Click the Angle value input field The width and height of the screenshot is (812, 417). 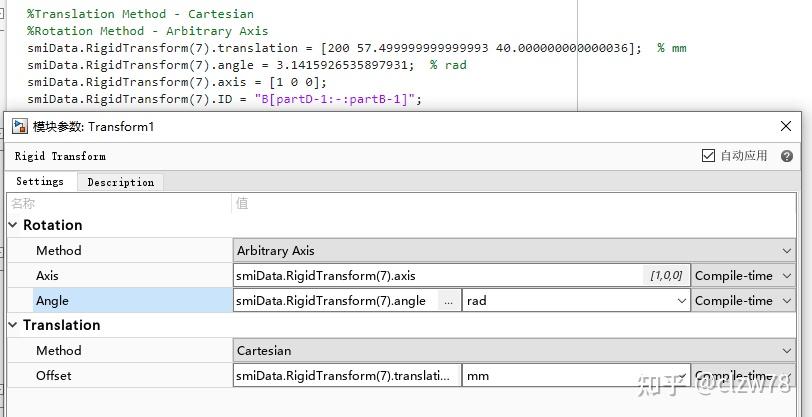pyautogui.click(x=334, y=300)
